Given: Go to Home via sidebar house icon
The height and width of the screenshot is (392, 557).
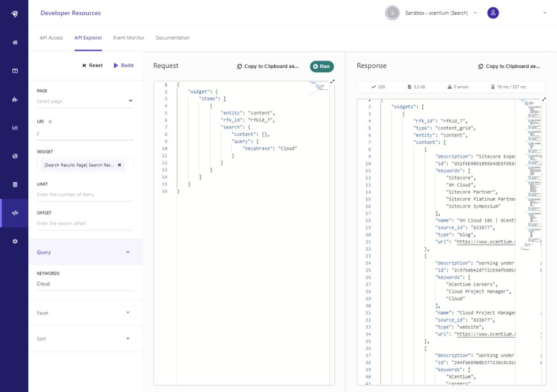Looking at the screenshot, I should pos(15,42).
